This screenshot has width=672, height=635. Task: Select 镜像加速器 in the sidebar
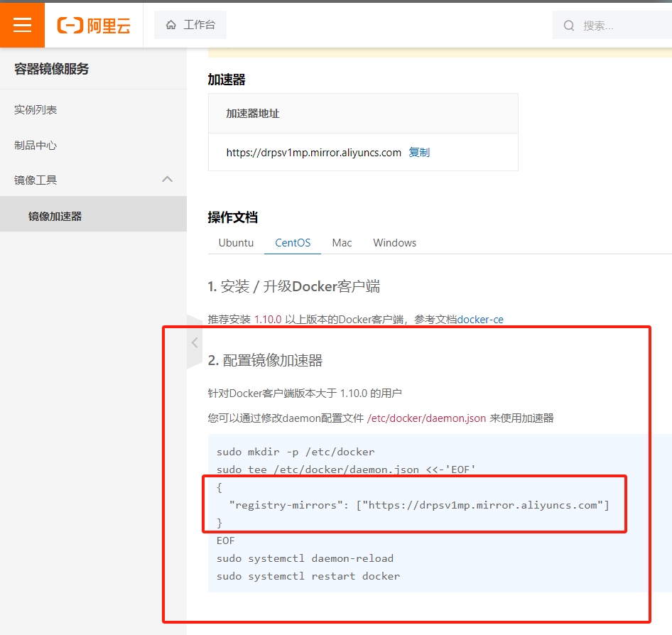(x=94, y=215)
